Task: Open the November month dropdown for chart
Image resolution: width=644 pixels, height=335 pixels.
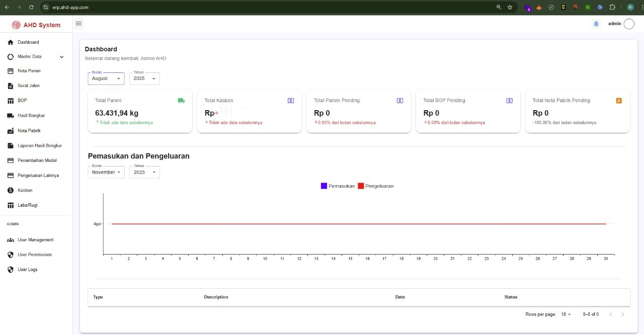Action: [x=106, y=173]
